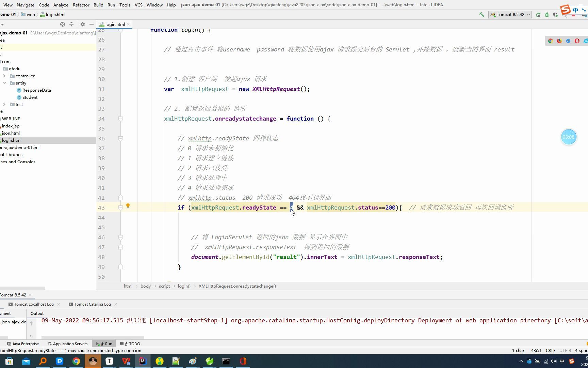588x368 pixels.
Task: Open page in Safari browser icon
Action: [568, 41]
